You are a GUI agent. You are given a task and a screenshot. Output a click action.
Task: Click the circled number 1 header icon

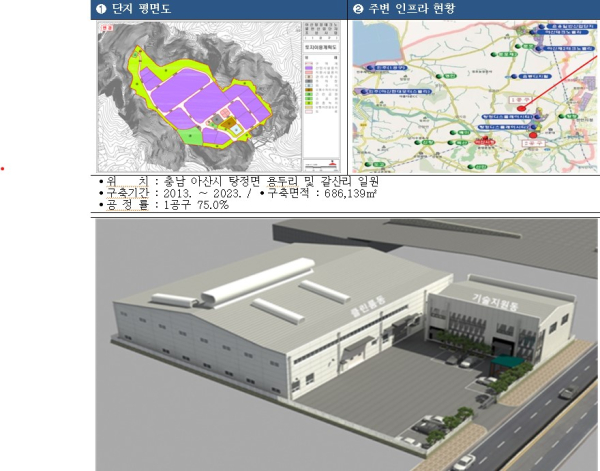pos(102,9)
